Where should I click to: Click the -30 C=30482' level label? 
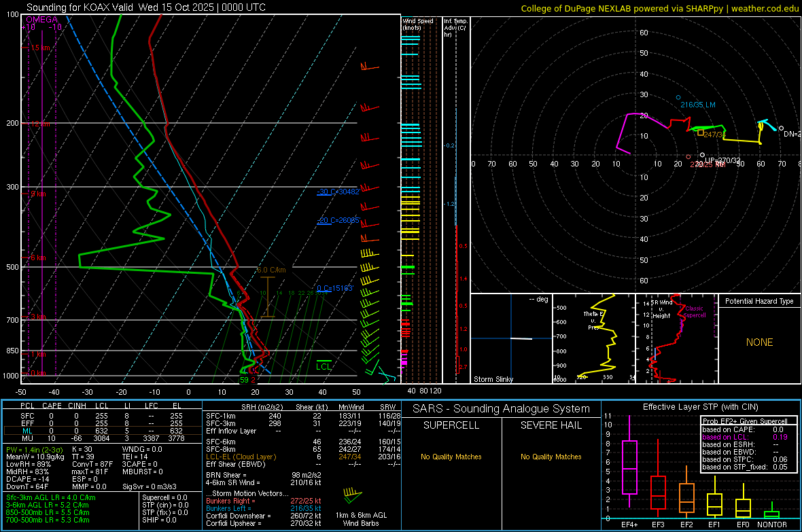(x=338, y=192)
